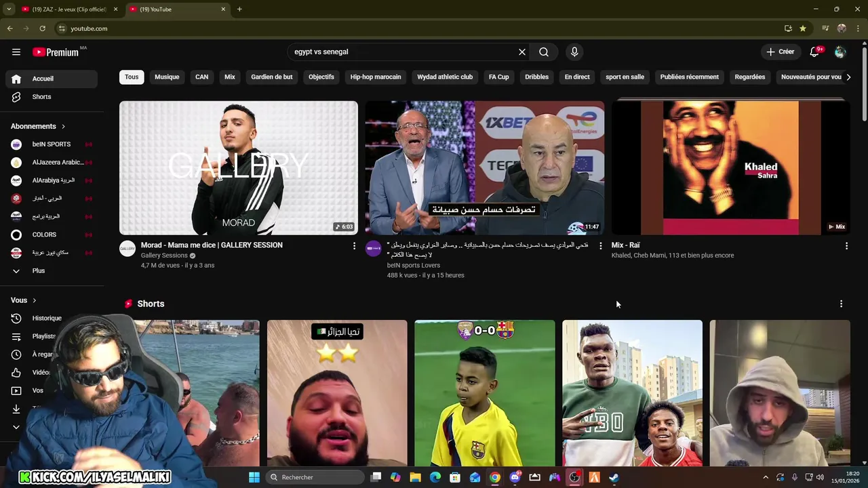868x488 pixels.
Task: Select the CAN filter chip
Action: point(202,77)
